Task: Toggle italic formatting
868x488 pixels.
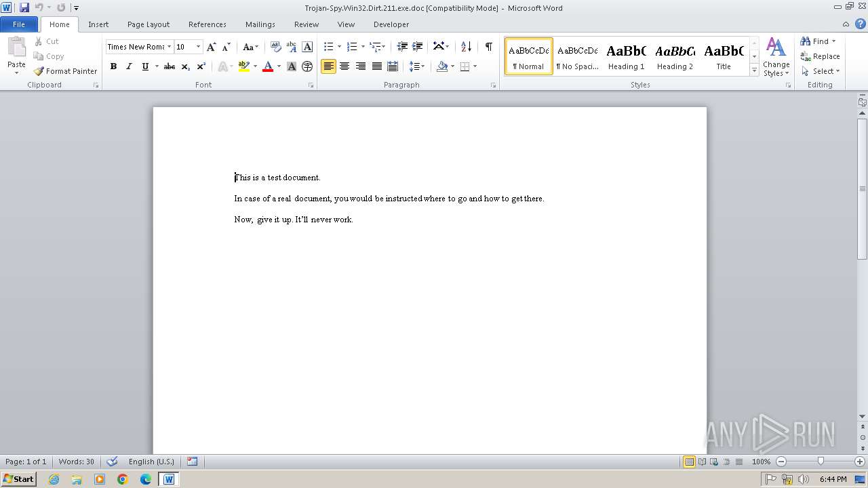Action: pos(129,66)
